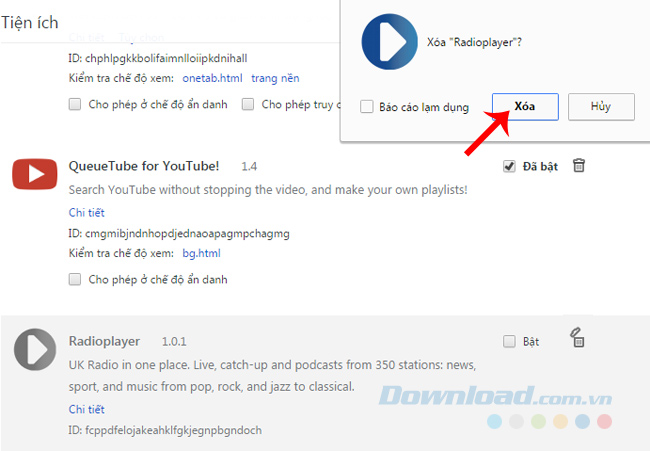Click the ID fcppdfelojakeahklfgkjegnpbgndoch text
The image size is (650, 451).
tap(165, 430)
